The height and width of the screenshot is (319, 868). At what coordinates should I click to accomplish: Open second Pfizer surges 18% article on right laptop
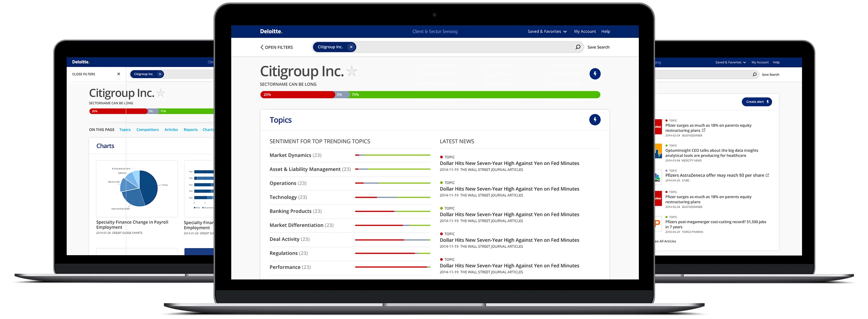[x=708, y=199]
